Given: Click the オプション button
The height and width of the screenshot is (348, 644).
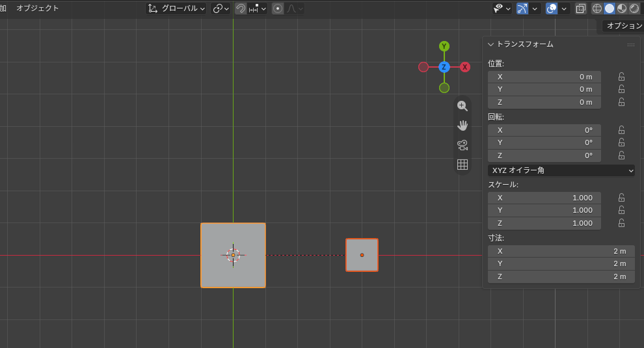Looking at the screenshot, I should pos(624,26).
